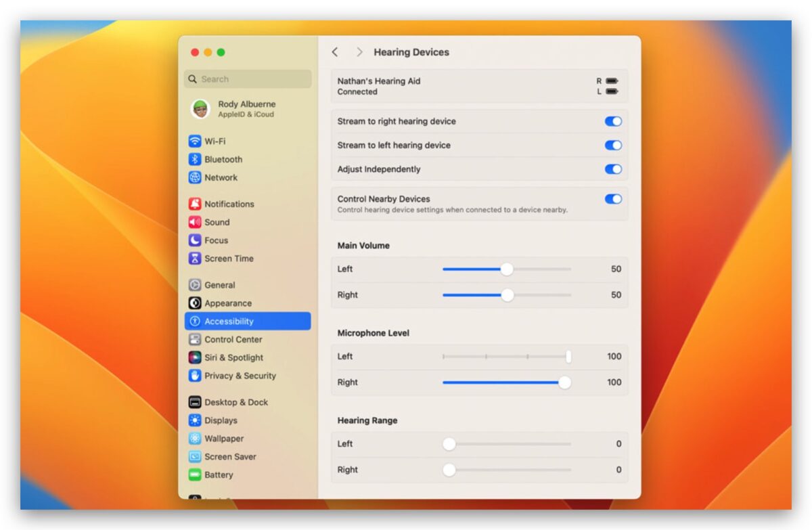
Task: Select the Desktop & Dock icon
Action: pyautogui.click(x=195, y=402)
